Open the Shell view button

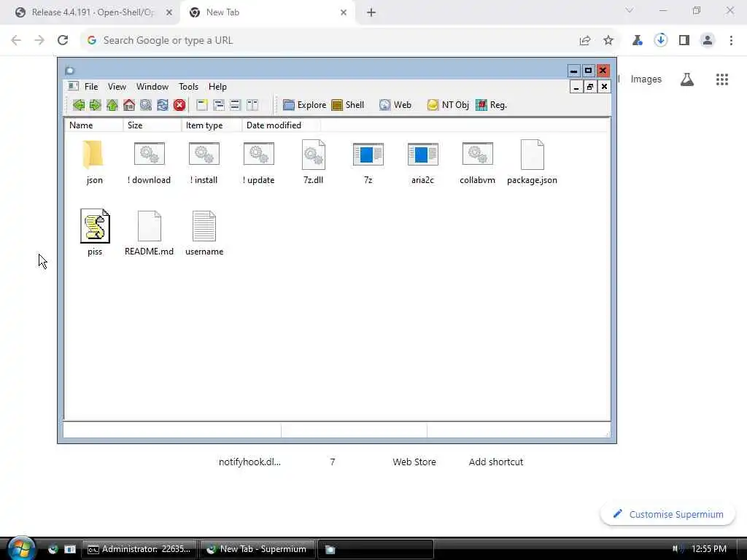click(x=348, y=105)
